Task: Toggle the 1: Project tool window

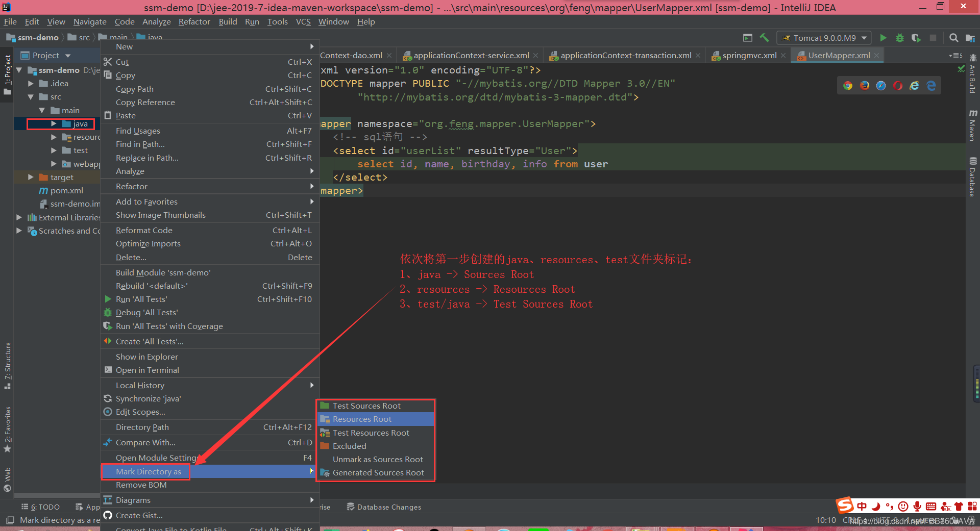Action: (8, 74)
